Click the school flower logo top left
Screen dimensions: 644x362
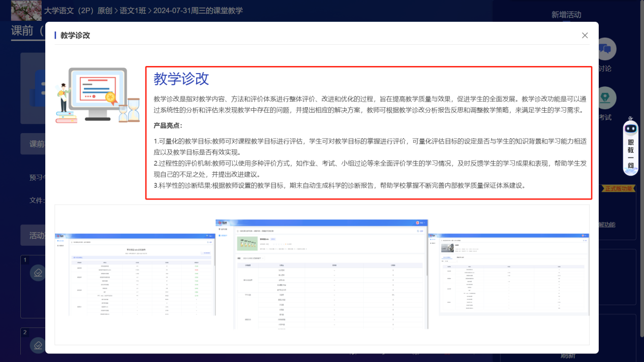click(x=26, y=10)
